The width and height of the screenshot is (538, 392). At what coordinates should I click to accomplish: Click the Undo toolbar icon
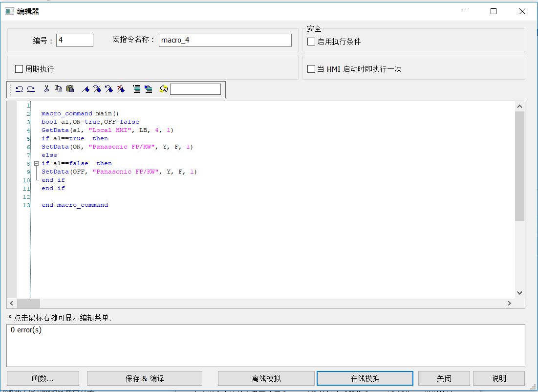tap(19, 89)
